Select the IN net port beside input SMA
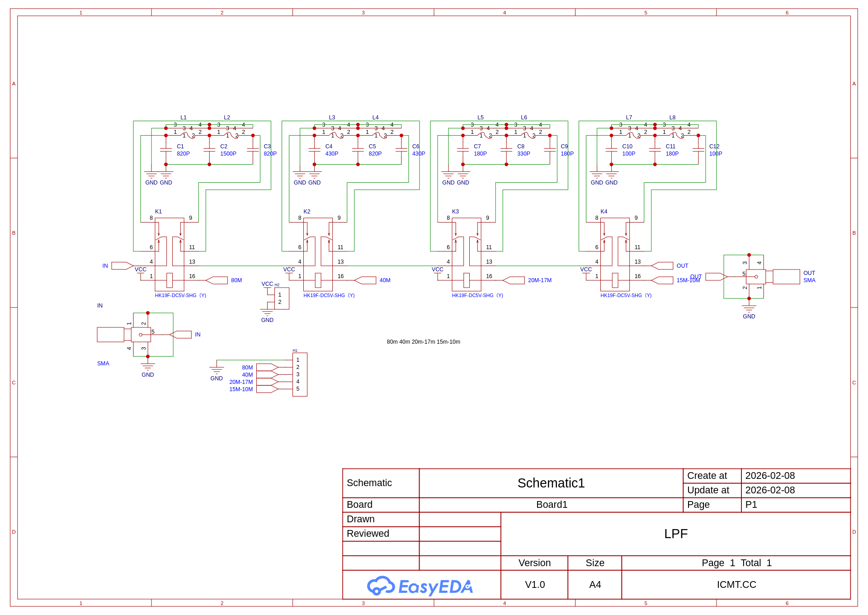 coord(180,335)
